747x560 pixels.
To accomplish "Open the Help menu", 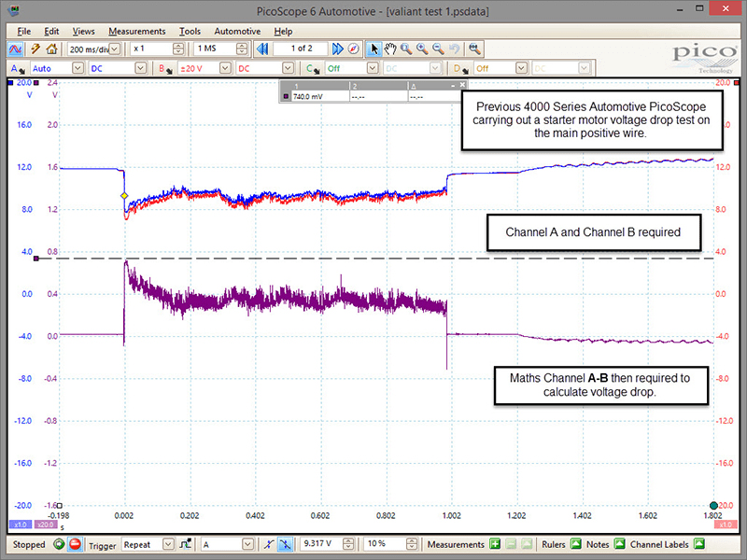I will point(283,32).
